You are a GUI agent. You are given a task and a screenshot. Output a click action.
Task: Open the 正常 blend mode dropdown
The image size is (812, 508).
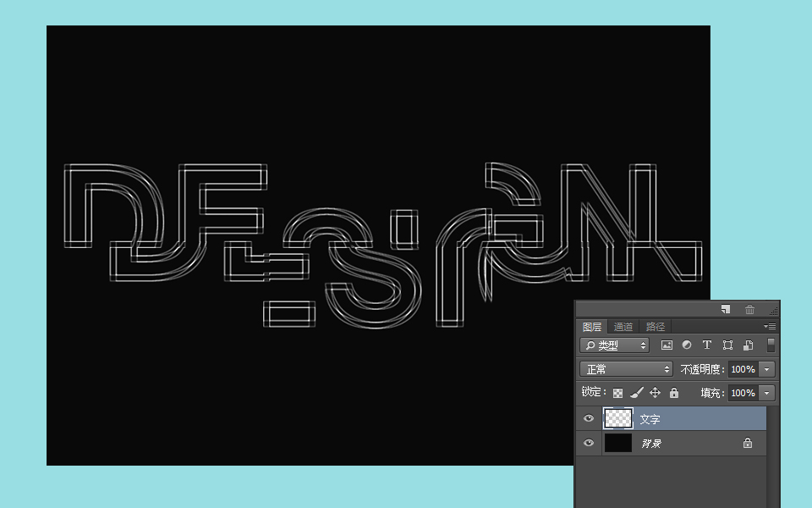626,369
